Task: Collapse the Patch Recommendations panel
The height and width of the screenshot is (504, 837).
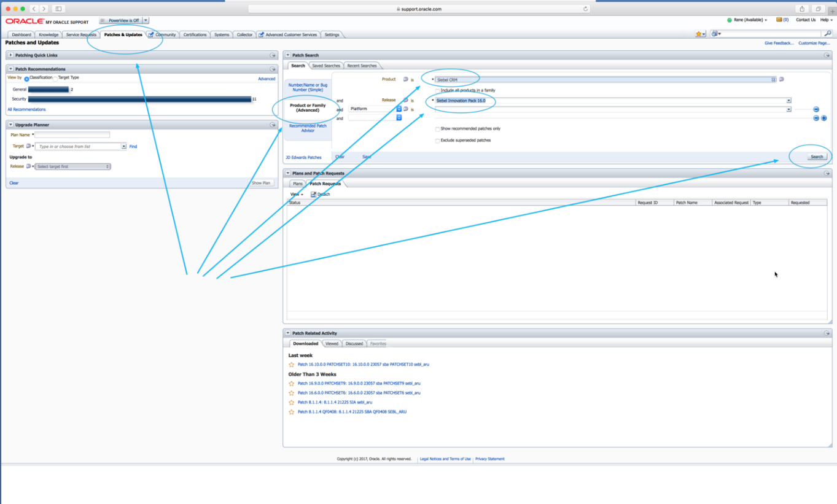Action: click(x=11, y=69)
